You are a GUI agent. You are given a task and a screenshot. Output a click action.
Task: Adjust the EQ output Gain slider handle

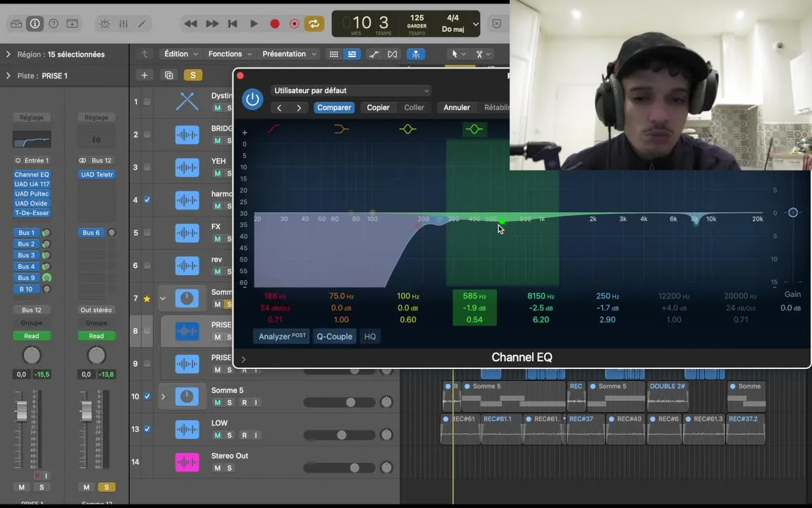pyautogui.click(x=793, y=212)
